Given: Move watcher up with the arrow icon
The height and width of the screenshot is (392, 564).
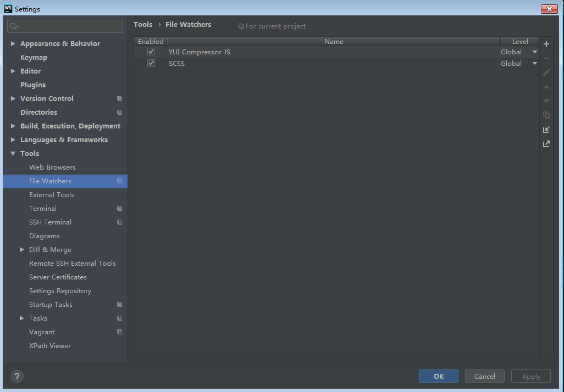Looking at the screenshot, I should coord(546,87).
